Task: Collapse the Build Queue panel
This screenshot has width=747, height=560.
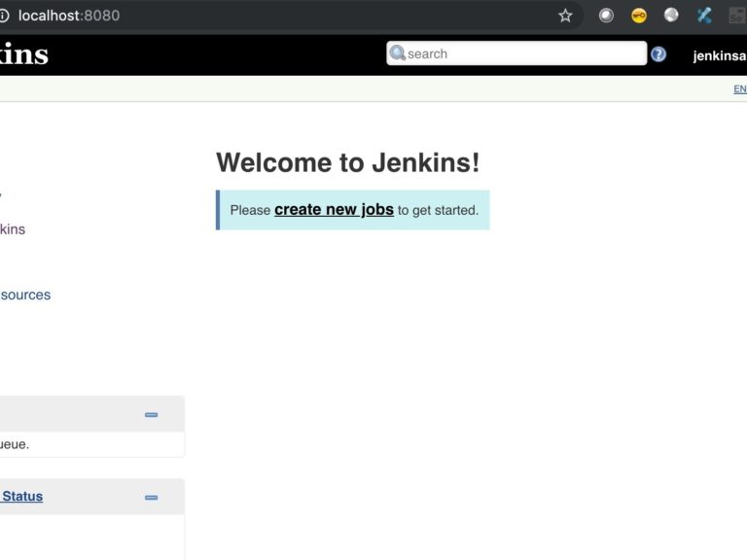Action: [151, 415]
